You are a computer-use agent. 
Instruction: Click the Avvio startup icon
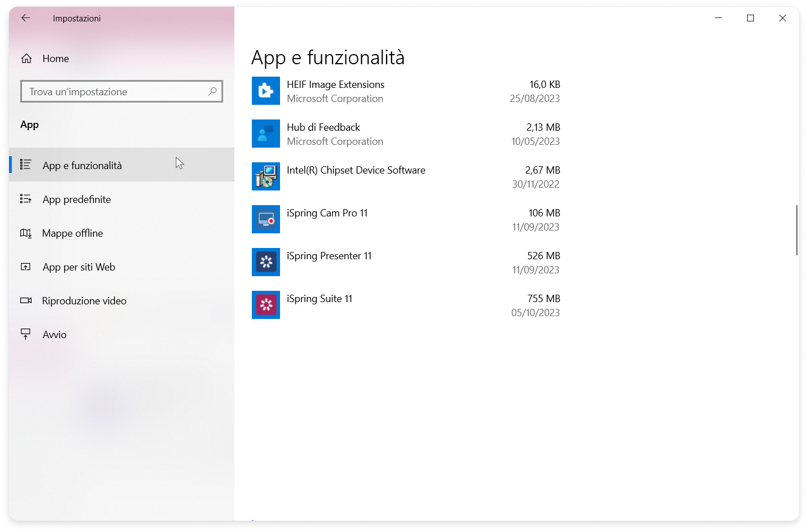[25, 334]
